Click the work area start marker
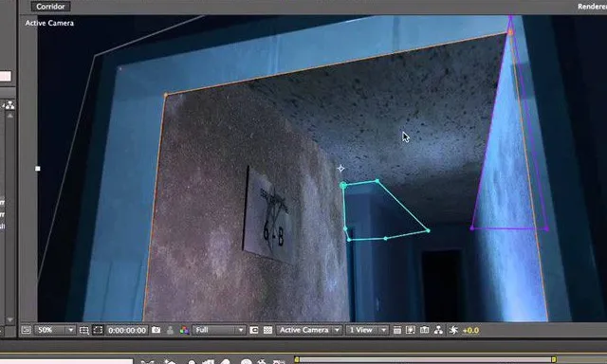 (x=297, y=360)
